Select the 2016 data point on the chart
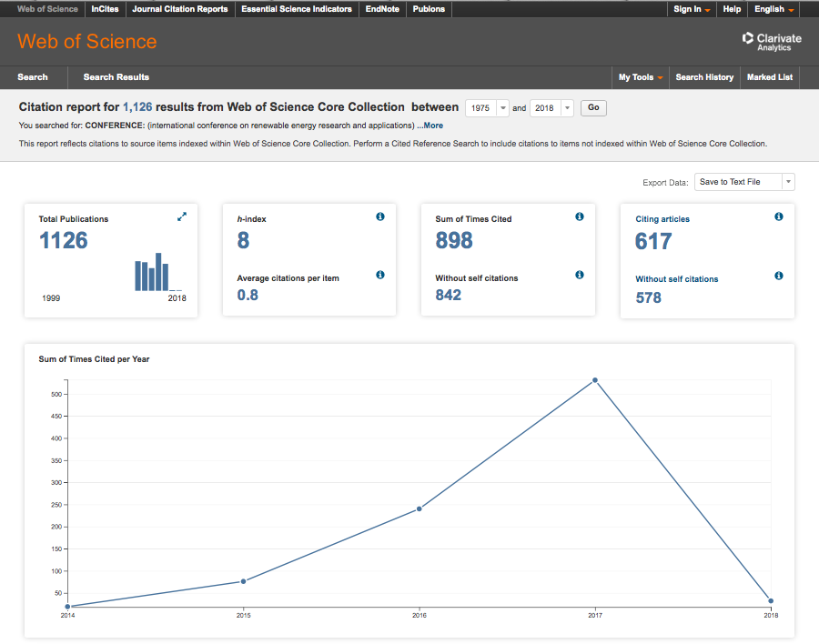 pyautogui.click(x=420, y=508)
